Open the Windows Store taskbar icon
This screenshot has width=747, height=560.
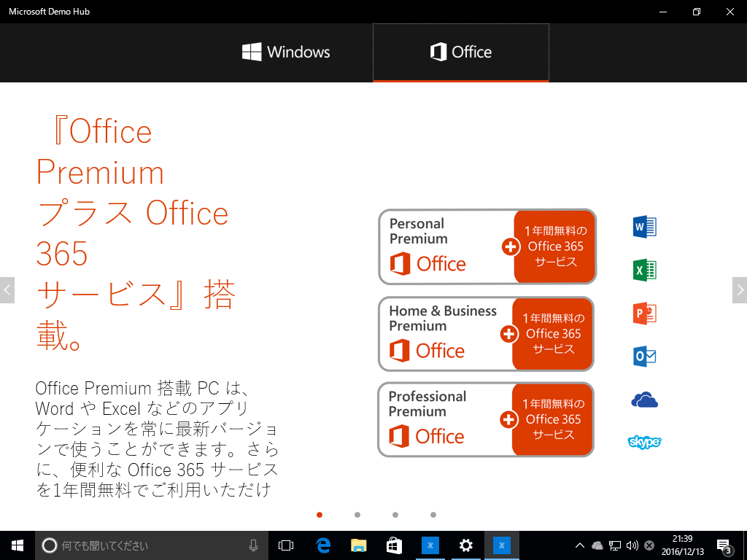pos(394,545)
